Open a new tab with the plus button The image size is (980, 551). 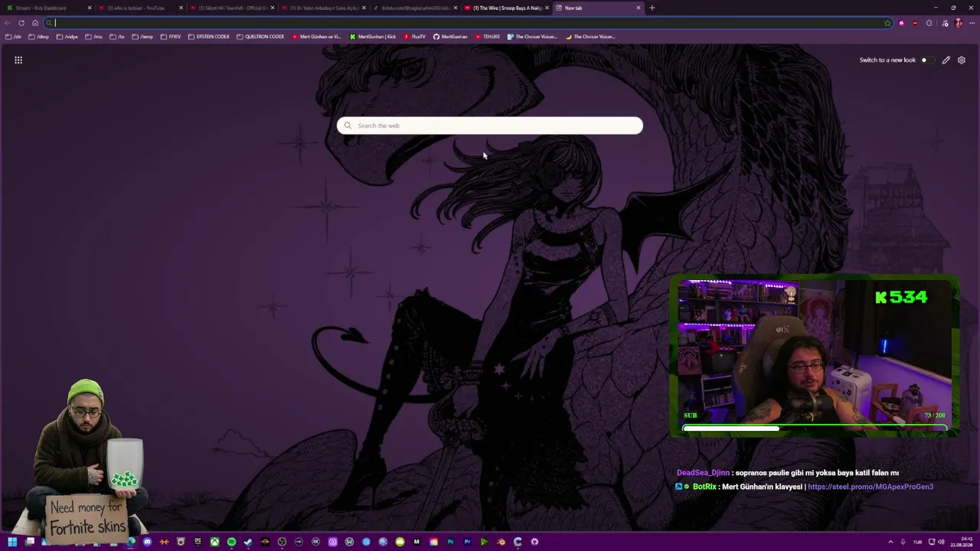(652, 8)
